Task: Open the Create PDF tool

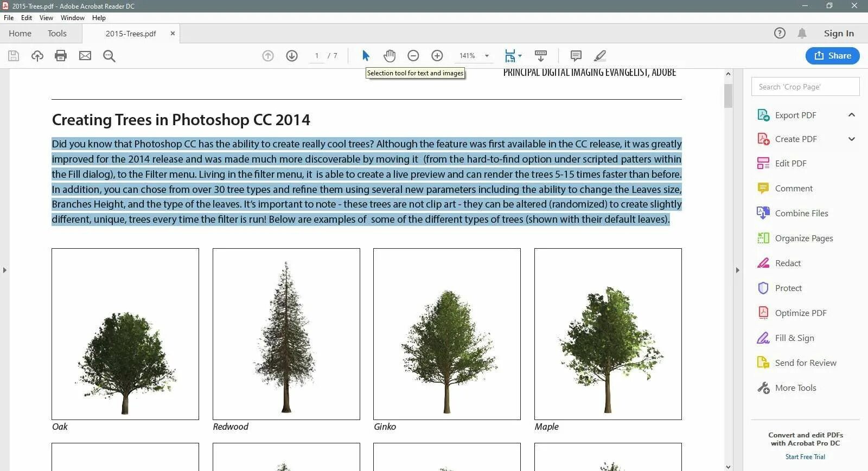Action: tap(795, 139)
